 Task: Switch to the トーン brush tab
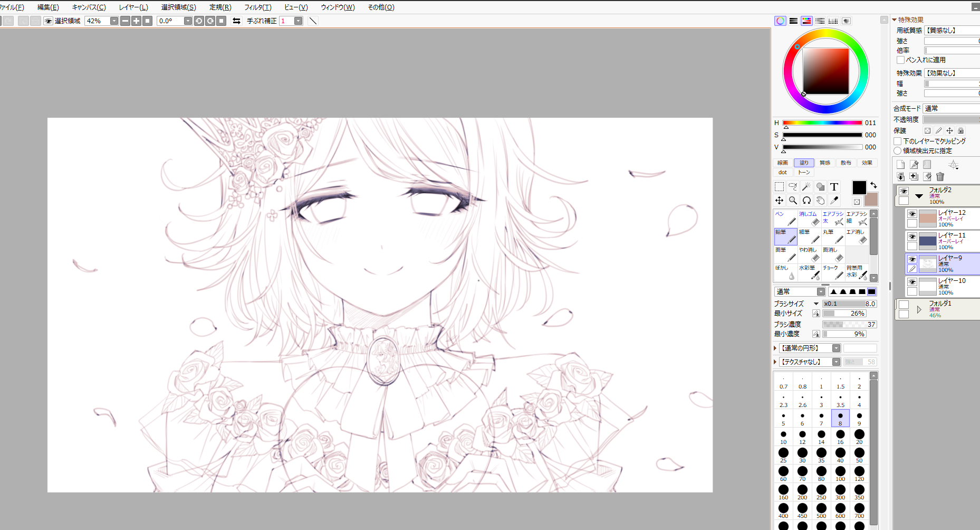coord(804,172)
